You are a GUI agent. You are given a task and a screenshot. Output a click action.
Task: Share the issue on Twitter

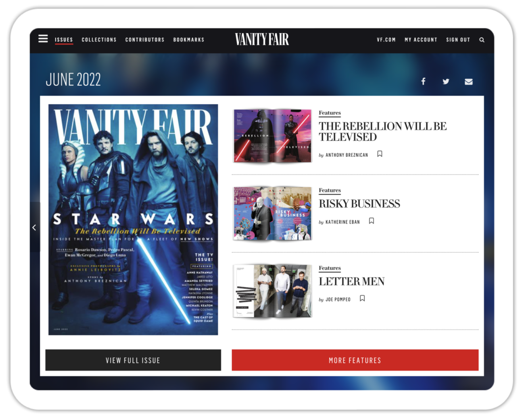(446, 81)
